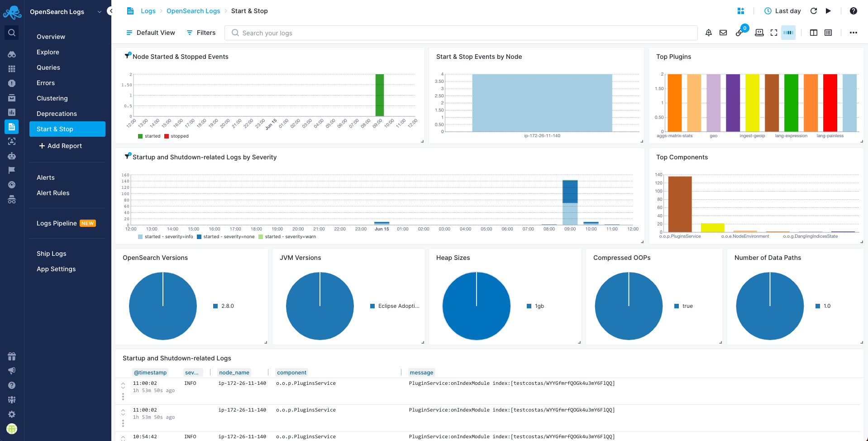Screen dimensions: 868x441
Task: Open the alerts exclamation icon in left rail
Action: (x=12, y=83)
